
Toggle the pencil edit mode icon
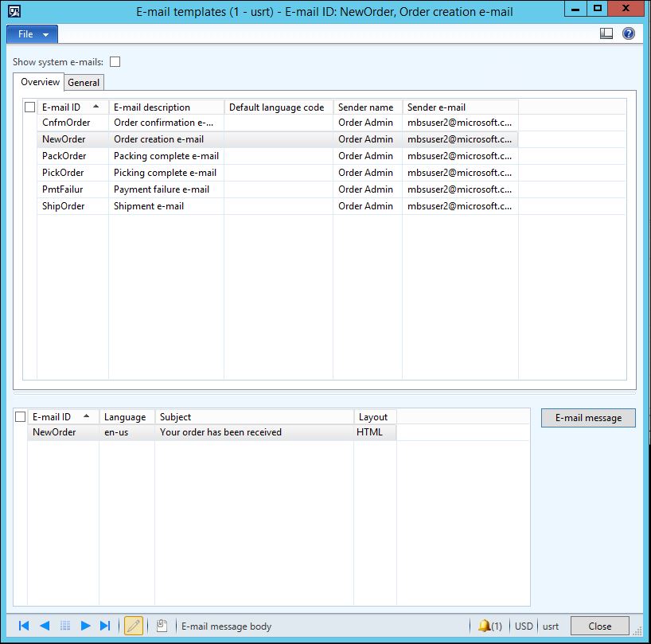tap(134, 626)
